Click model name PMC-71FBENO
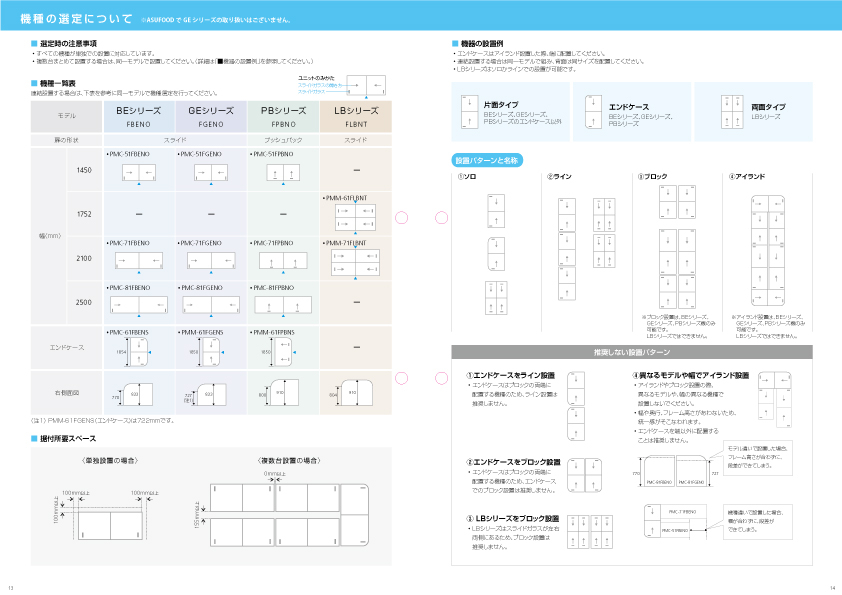The image size is (842, 595). [129, 243]
